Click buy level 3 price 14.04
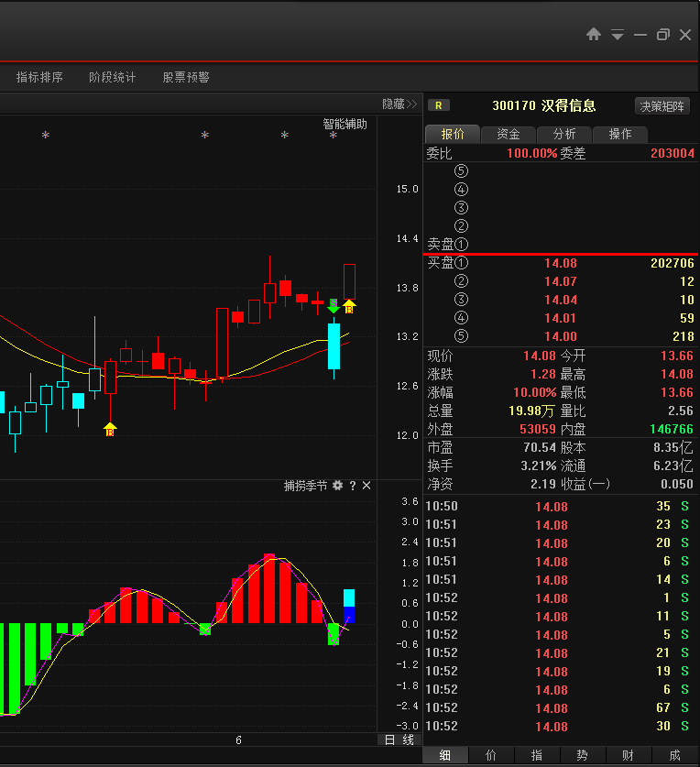Screen dimensions: 700x767 (561, 300)
